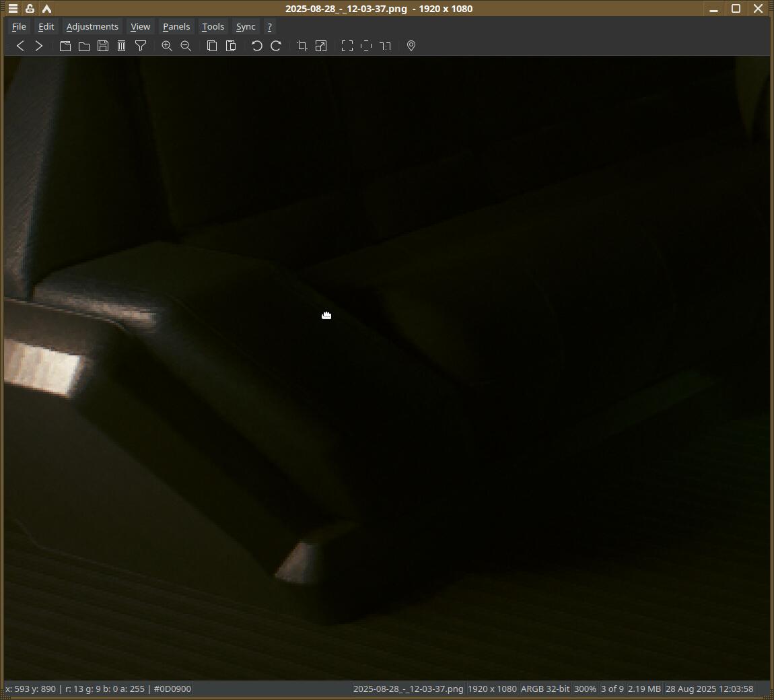
Task: Click the '28 Aug 2025 12:03:58' timestamp
Action: point(709,689)
